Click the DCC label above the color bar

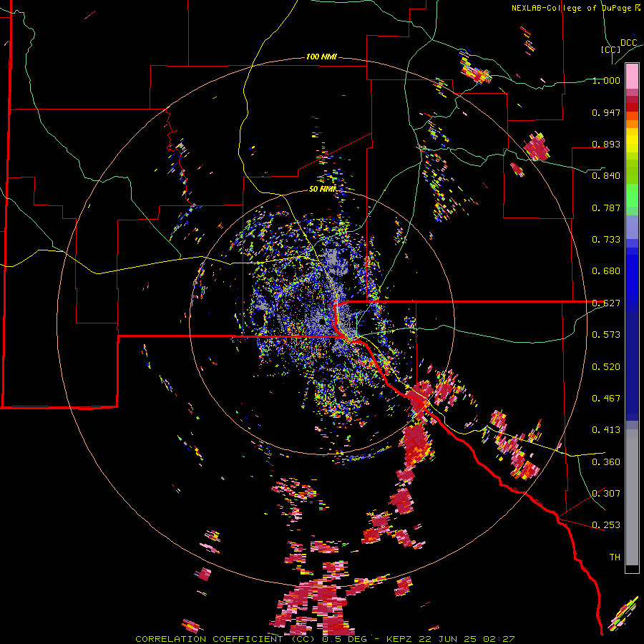click(x=628, y=43)
